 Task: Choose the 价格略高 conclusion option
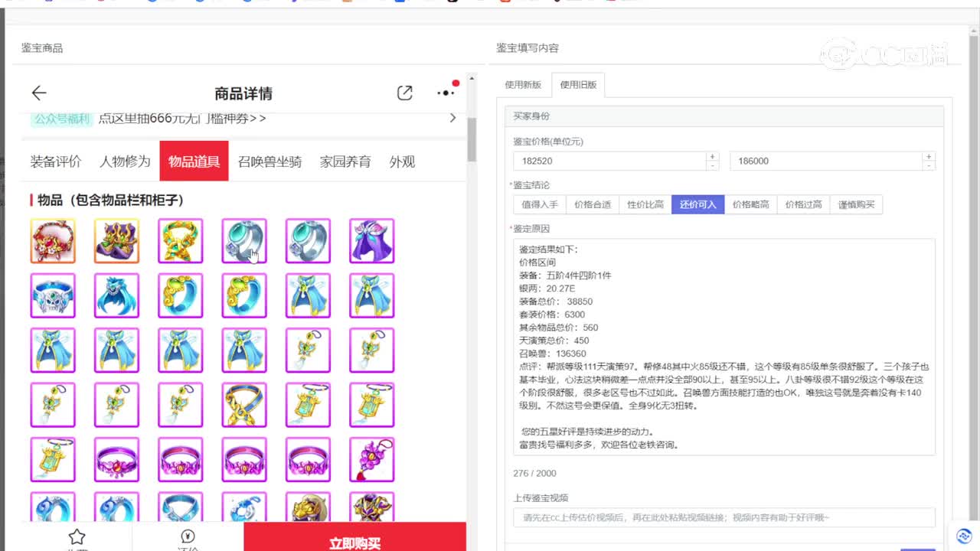(750, 204)
